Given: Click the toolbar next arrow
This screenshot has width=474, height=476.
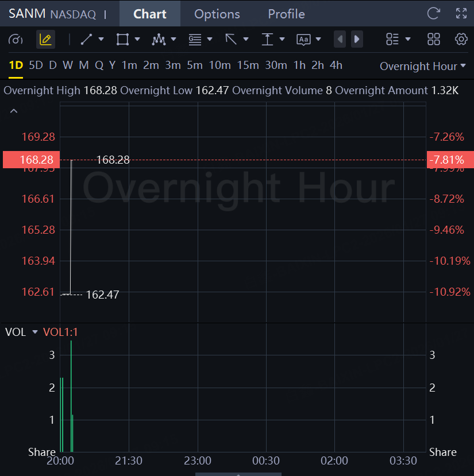Looking at the screenshot, I should (x=357, y=39).
